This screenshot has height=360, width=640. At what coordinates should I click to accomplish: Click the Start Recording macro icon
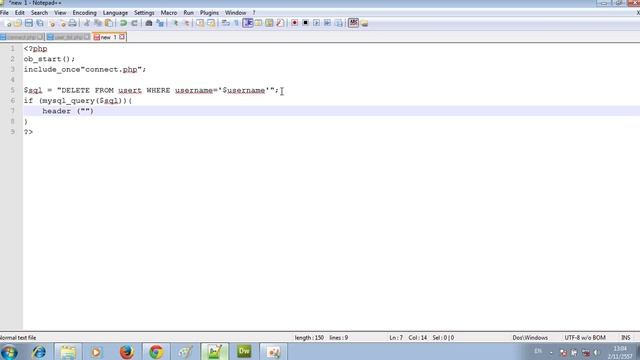pyautogui.click(x=294, y=23)
